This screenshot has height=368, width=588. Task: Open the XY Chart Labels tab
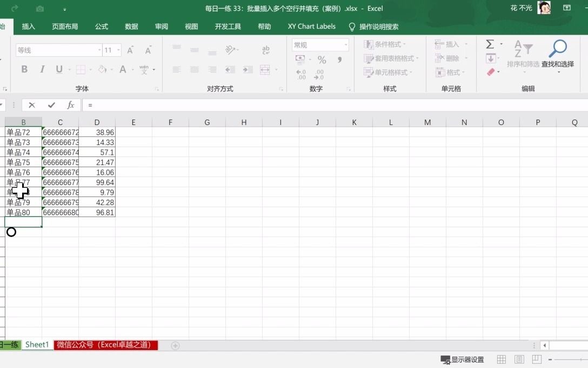pos(312,26)
